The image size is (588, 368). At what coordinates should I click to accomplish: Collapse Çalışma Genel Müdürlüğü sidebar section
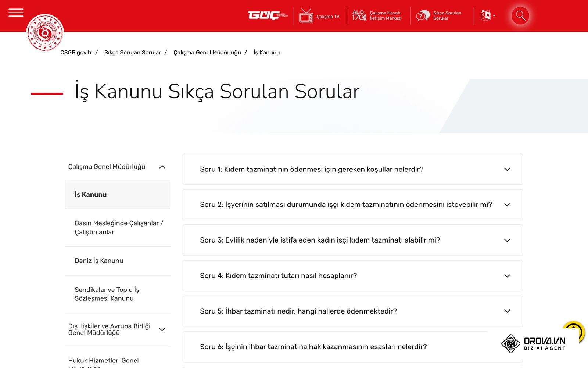click(162, 167)
